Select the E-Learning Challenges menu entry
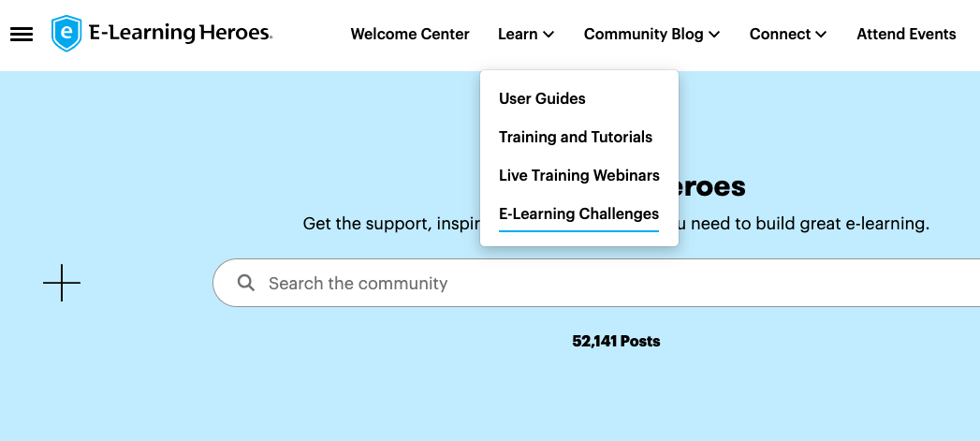The image size is (980, 441). (578, 213)
